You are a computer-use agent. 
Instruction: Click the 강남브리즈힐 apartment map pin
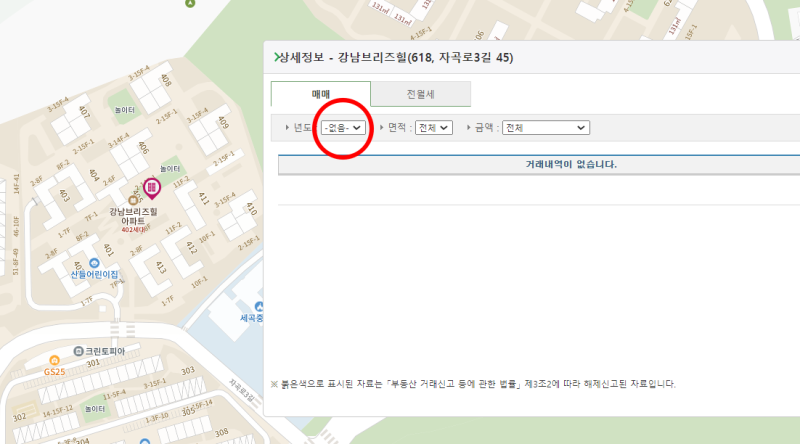(152, 188)
